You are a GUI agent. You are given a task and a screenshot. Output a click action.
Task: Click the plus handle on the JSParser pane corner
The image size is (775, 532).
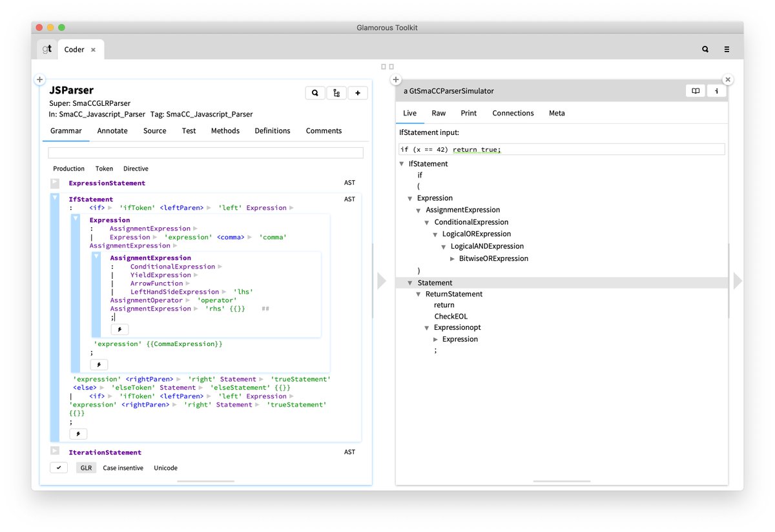pos(39,79)
